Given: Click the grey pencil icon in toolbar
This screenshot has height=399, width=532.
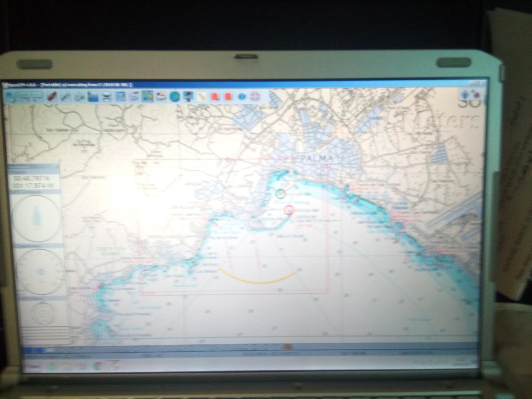Looking at the screenshot, I should pos(66,97).
